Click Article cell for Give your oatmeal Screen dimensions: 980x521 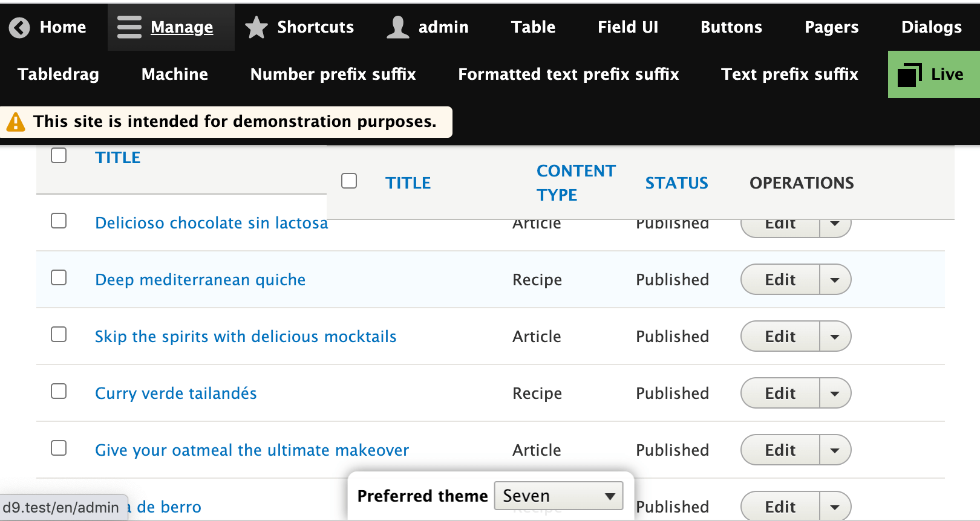click(x=537, y=450)
